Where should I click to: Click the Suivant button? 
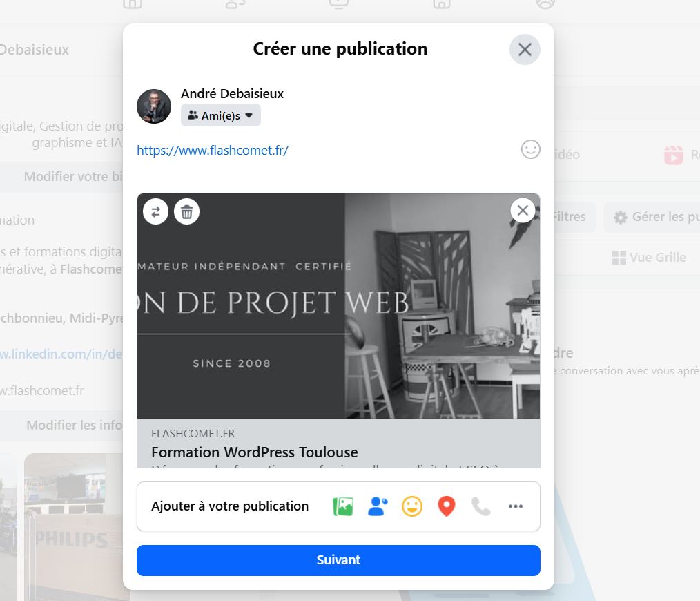(338, 560)
